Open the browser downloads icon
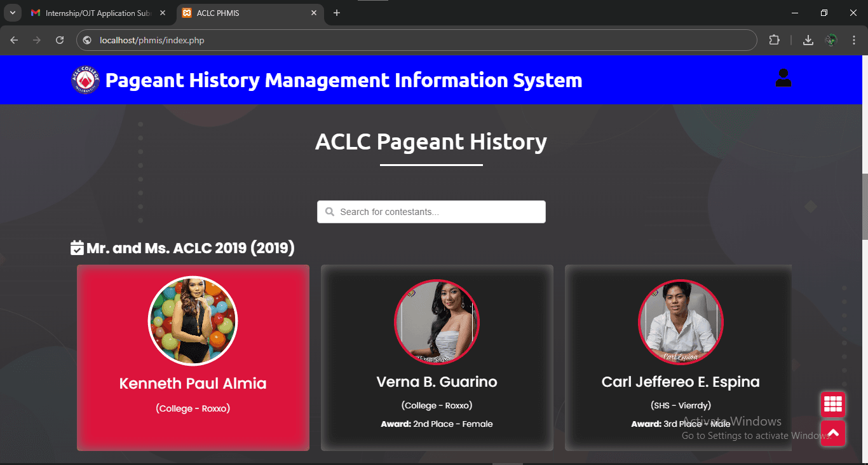The width and height of the screenshot is (868, 465). click(808, 40)
